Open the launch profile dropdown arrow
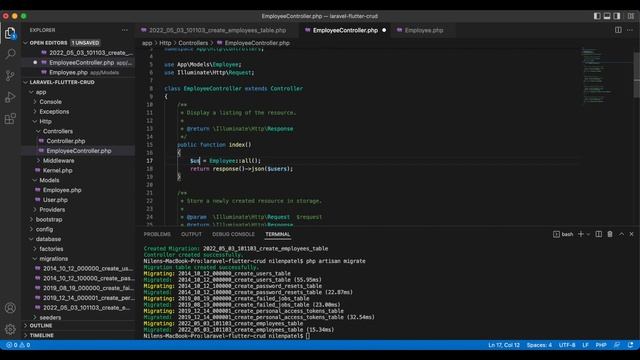The image size is (640, 360). (x=588, y=234)
